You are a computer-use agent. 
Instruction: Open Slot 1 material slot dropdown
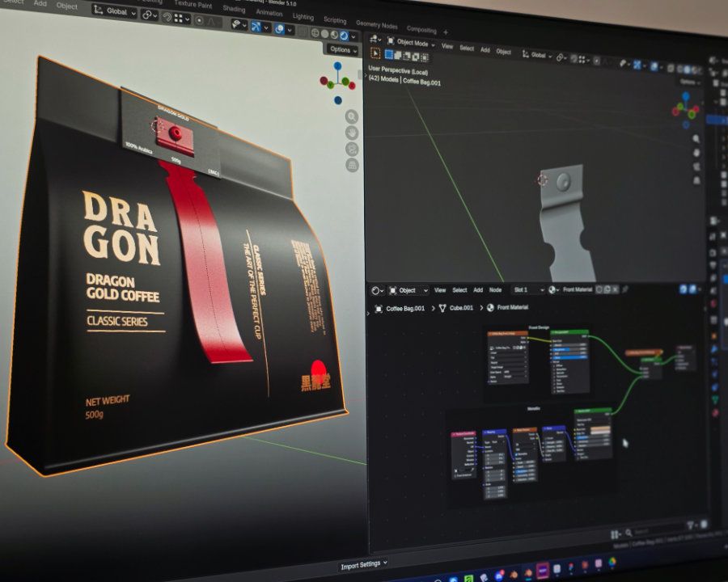(x=527, y=289)
